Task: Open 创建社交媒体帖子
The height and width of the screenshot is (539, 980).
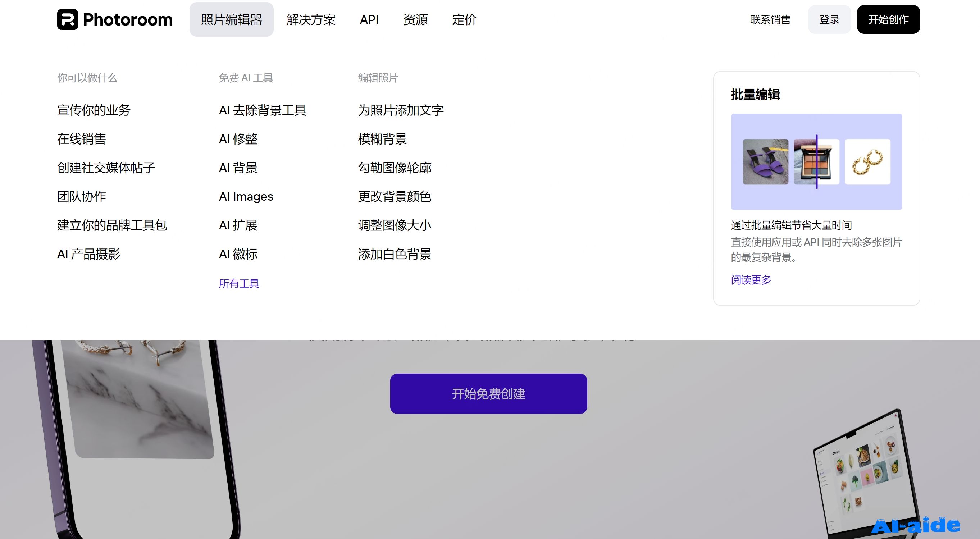Action: click(x=106, y=168)
